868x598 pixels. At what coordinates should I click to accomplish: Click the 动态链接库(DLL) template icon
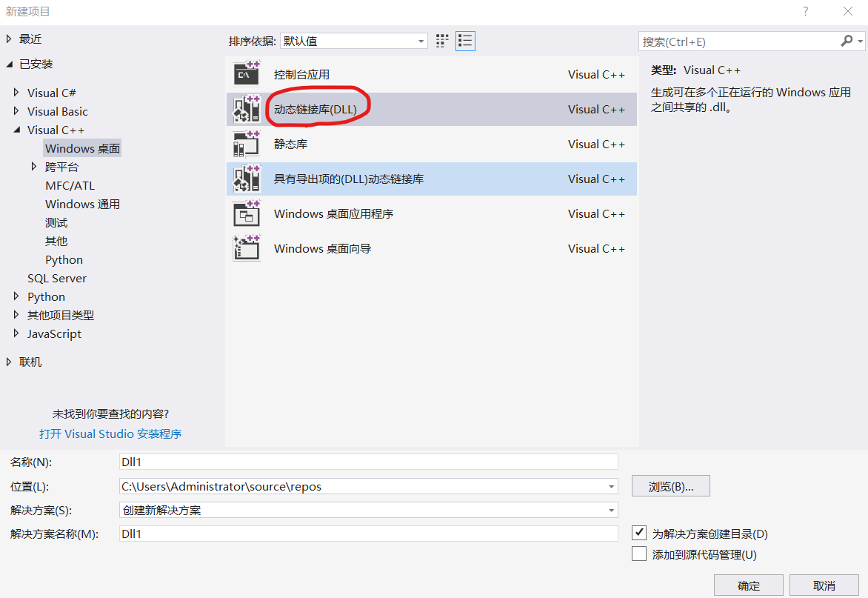tap(247, 109)
